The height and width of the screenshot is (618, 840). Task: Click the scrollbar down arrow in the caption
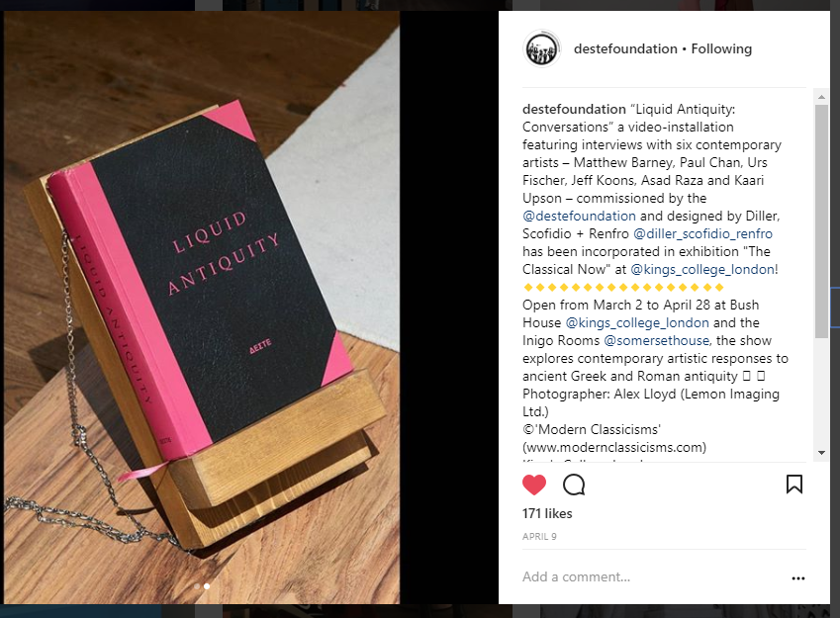tap(821, 453)
